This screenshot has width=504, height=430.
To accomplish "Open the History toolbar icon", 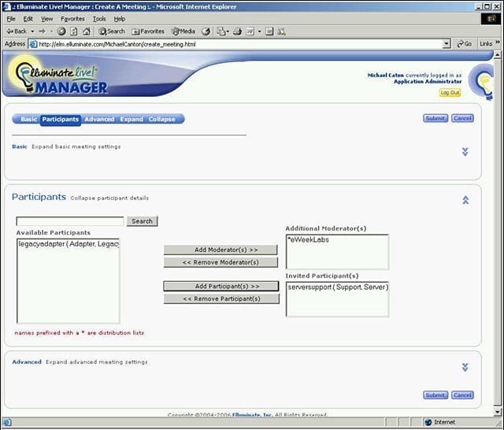I will pyautogui.click(x=206, y=32).
